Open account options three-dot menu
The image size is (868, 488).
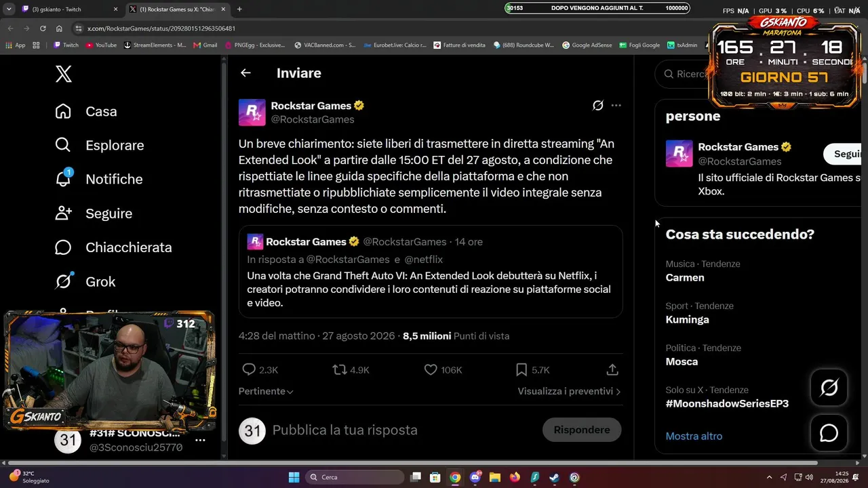(x=200, y=440)
